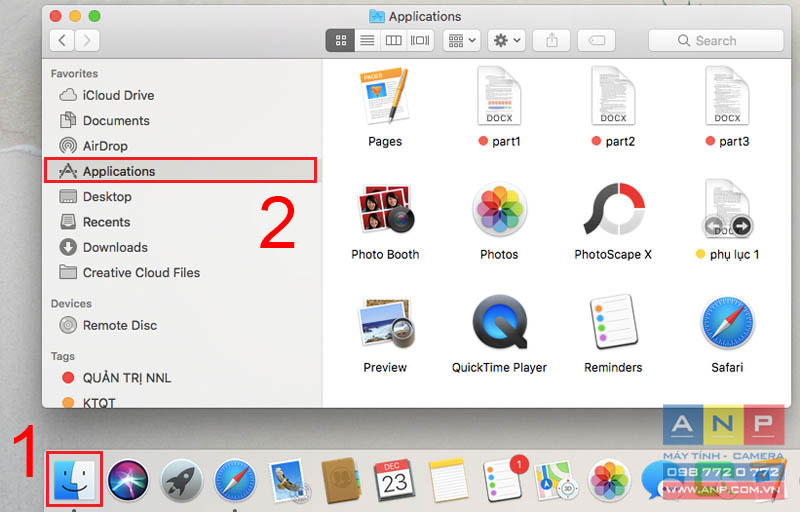800x512 pixels.
Task: Click the Share toolbar button
Action: click(x=552, y=40)
